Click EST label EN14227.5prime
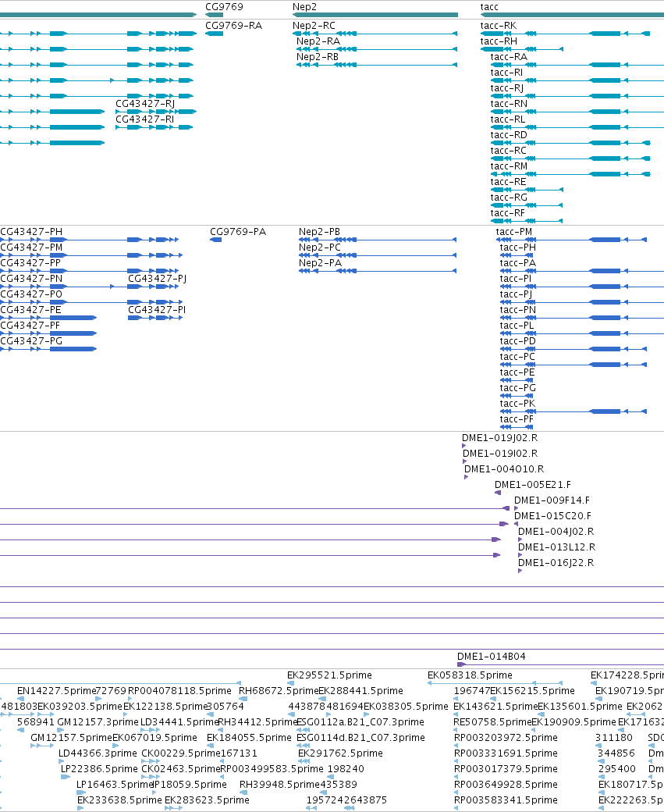664x812 pixels. pos(57,690)
